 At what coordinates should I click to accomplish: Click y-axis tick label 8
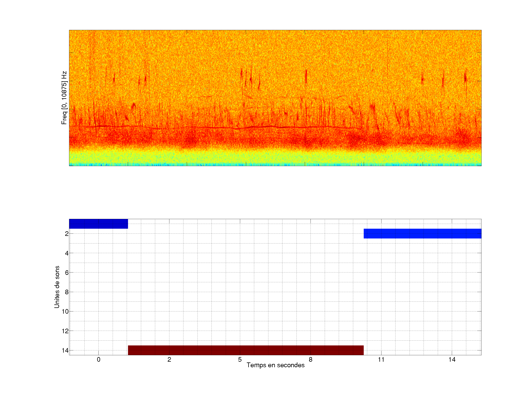[x=67, y=292]
